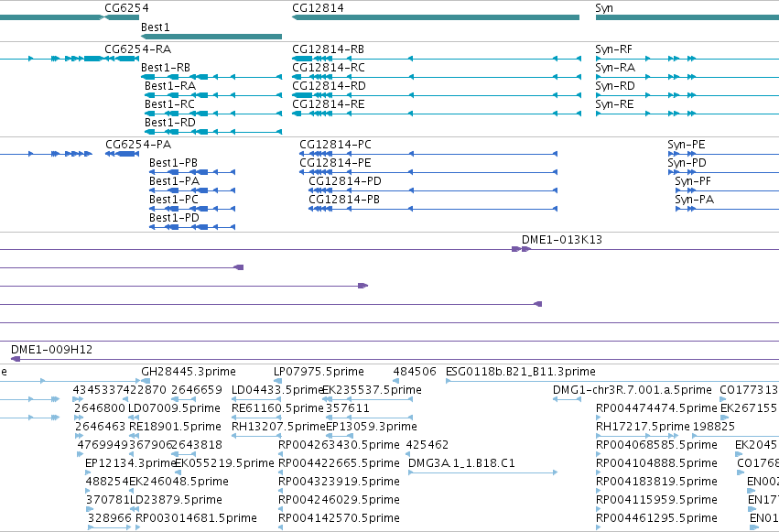Select protein CG12814-PB

(344, 200)
